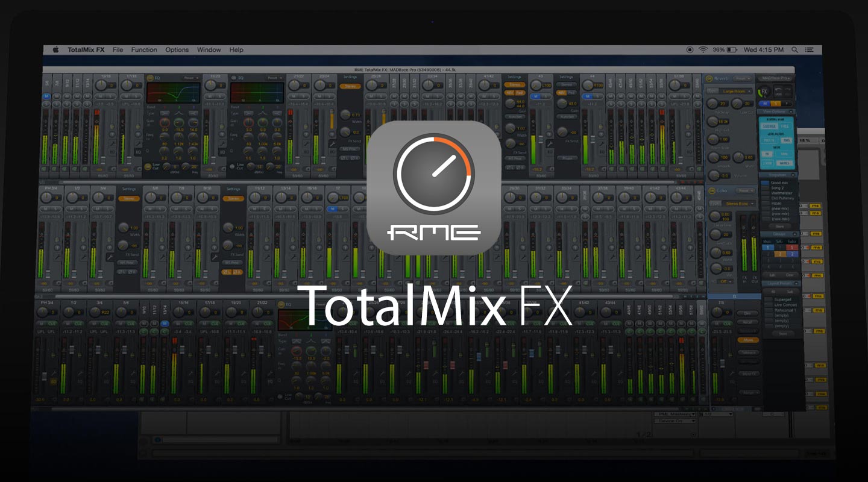The image size is (868, 482).
Task: Click the orange Stereo button in top Settings
Action: pos(350,86)
